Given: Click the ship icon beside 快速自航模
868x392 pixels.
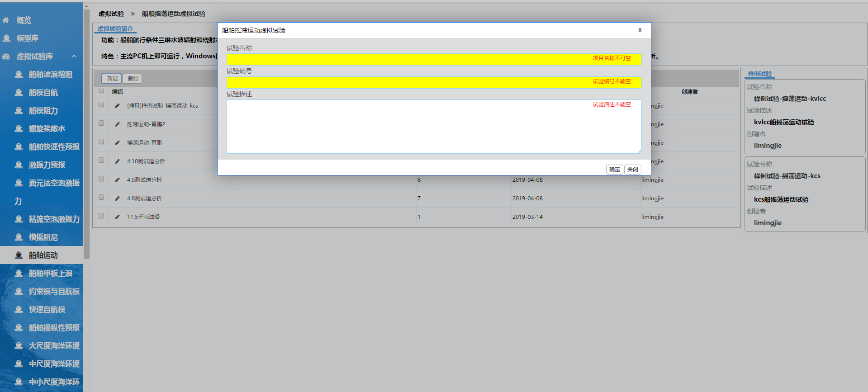Looking at the screenshot, I should pos(19,310).
